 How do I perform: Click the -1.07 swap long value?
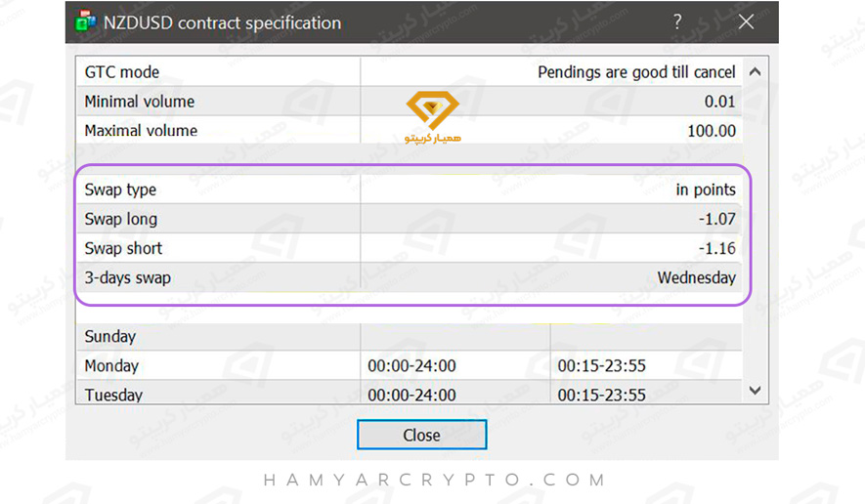click(x=716, y=219)
